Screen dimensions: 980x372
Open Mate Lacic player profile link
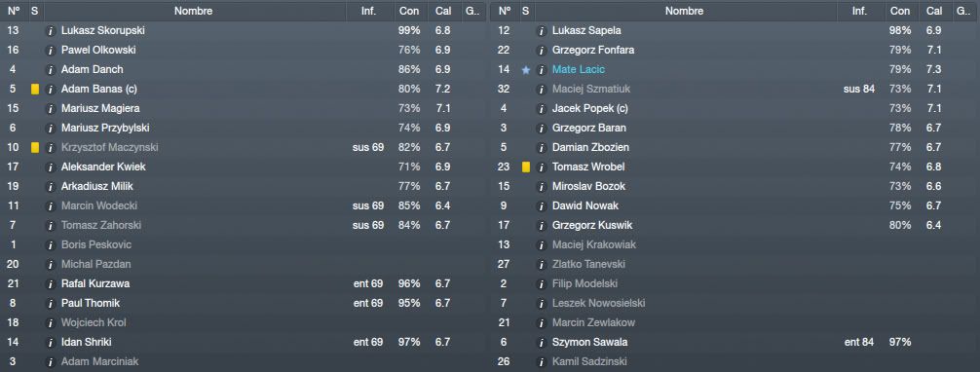pyautogui.click(x=578, y=69)
